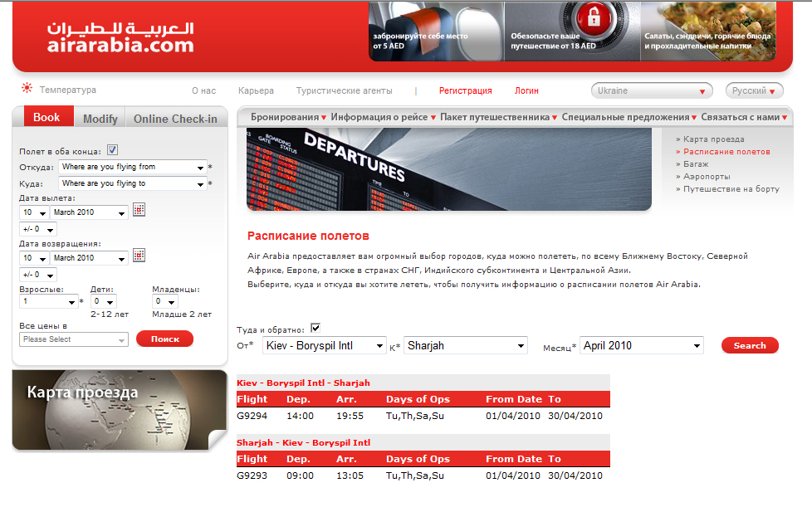Click the meals and drinks banner
Viewport: 812px width, 512px height.
[x=708, y=31]
